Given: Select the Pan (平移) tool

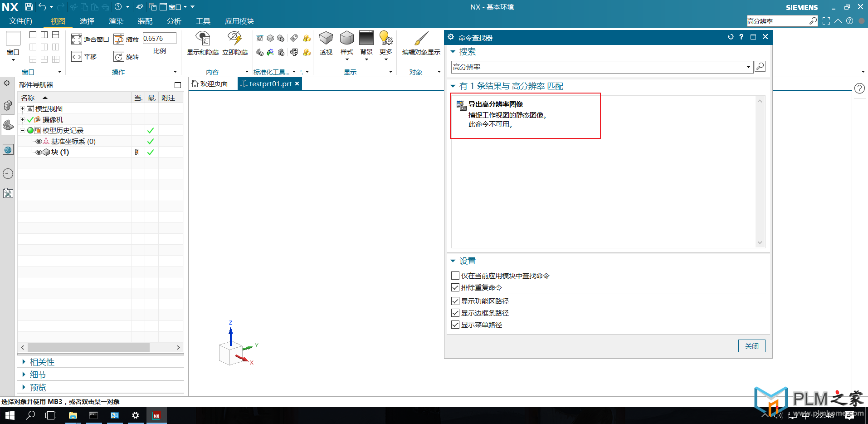Looking at the screenshot, I should coord(84,56).
